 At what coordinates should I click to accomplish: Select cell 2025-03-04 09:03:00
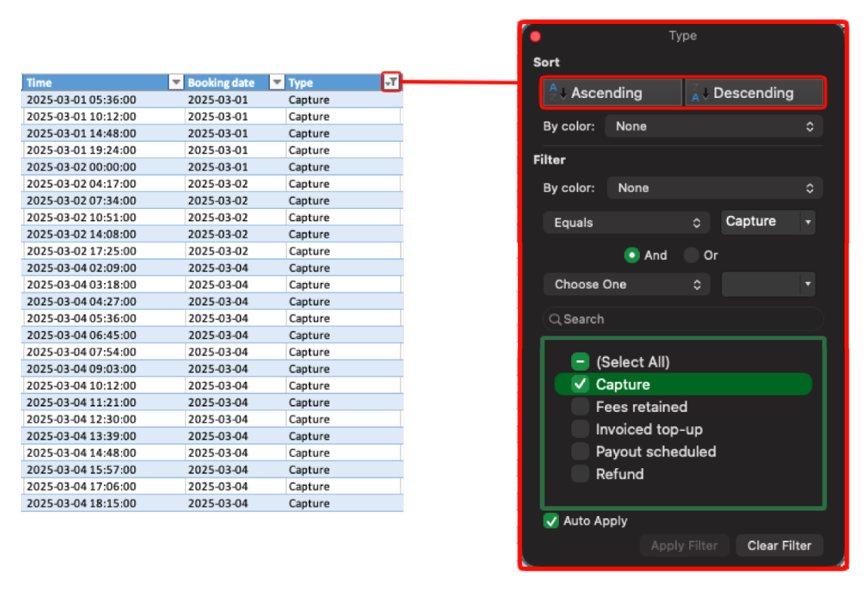(103, 369)
